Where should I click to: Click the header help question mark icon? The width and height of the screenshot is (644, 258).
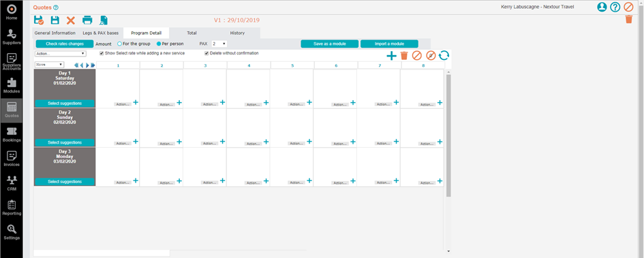click(x=615, y=7)
